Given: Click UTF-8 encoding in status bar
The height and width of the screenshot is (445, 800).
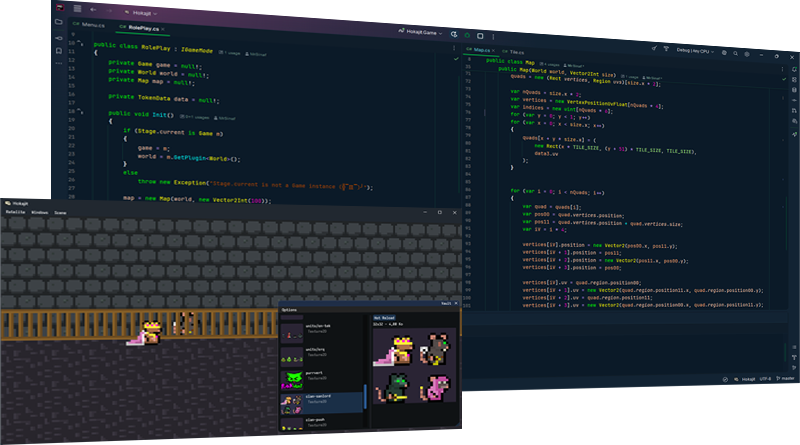Looking at the screenshot, I should [765, 379].
